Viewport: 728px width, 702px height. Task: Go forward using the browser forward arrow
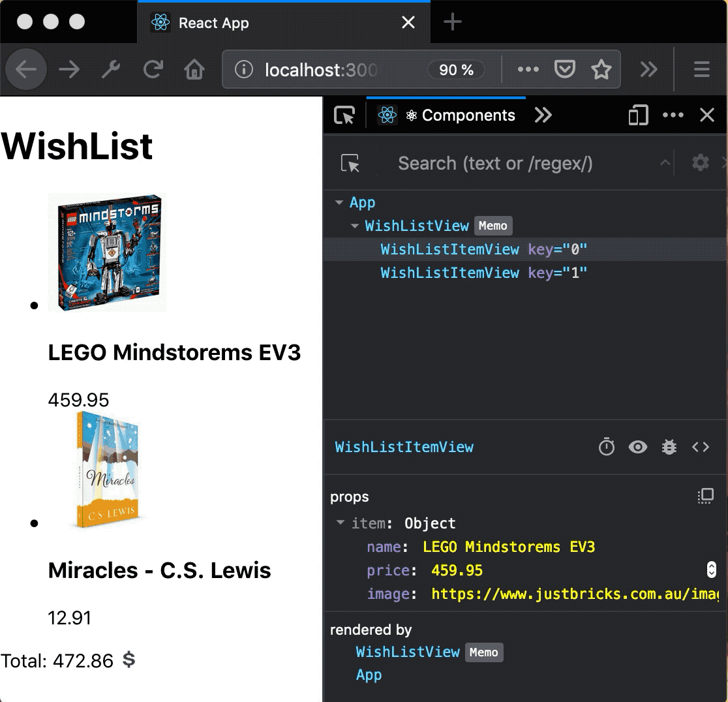[x=69, y=70]
